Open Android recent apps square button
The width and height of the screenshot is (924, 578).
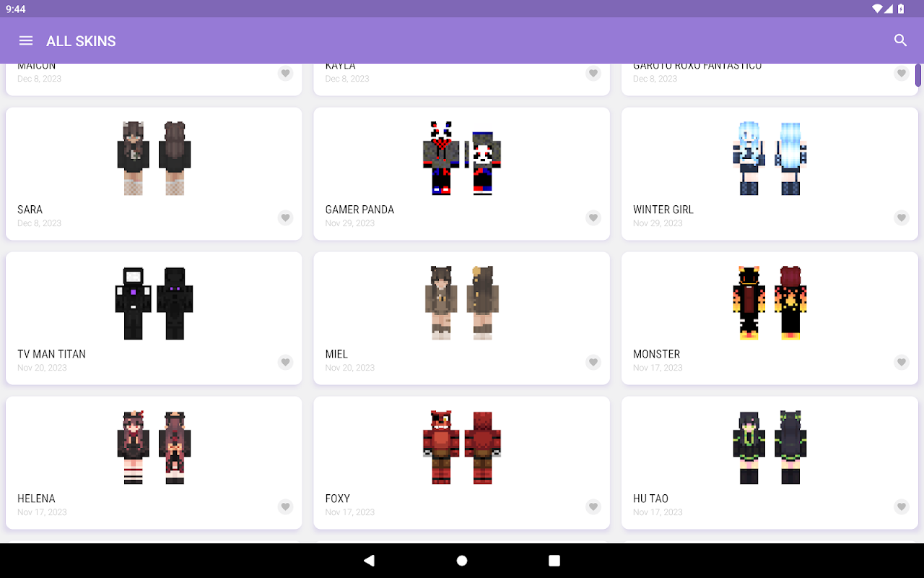point(554,561)
